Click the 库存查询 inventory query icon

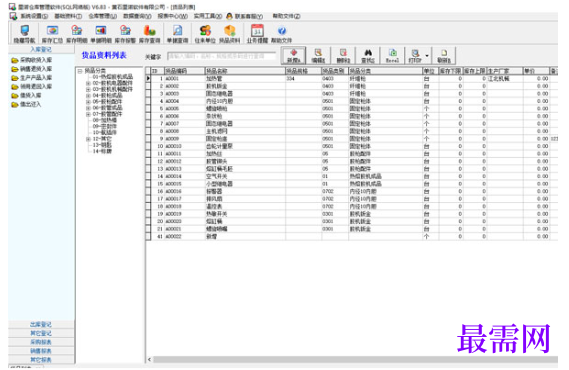point(150,34)
